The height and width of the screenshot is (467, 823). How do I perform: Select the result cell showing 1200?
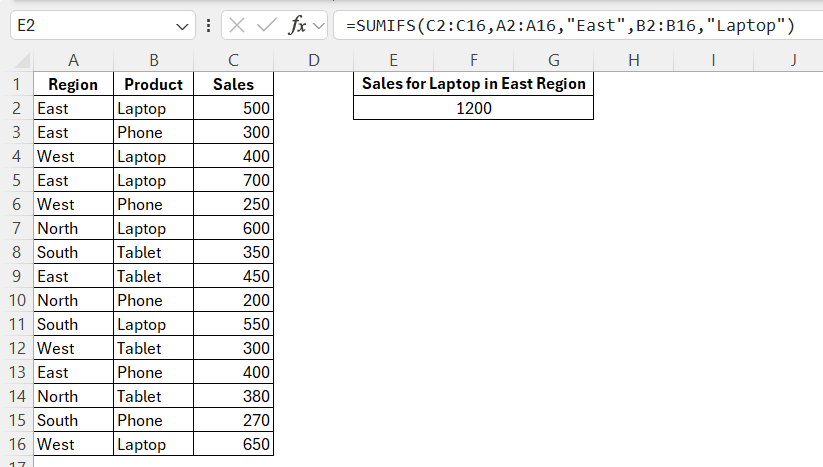[x=473, y=108]
